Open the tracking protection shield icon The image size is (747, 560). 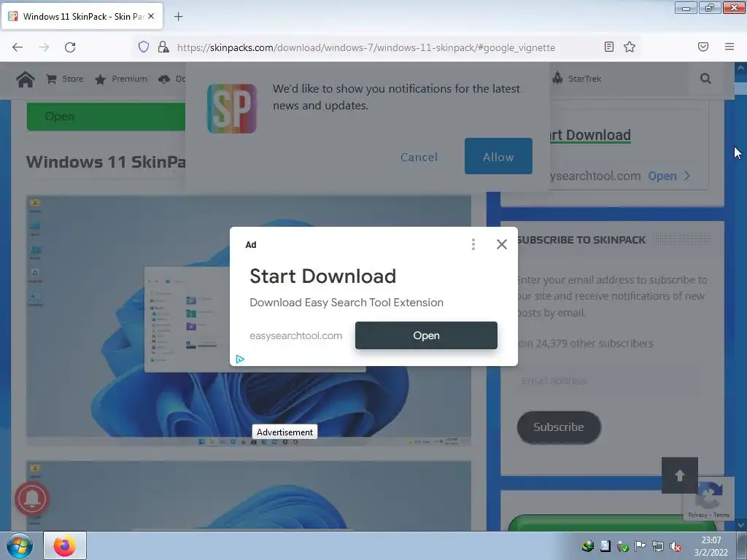click(144, 47)
